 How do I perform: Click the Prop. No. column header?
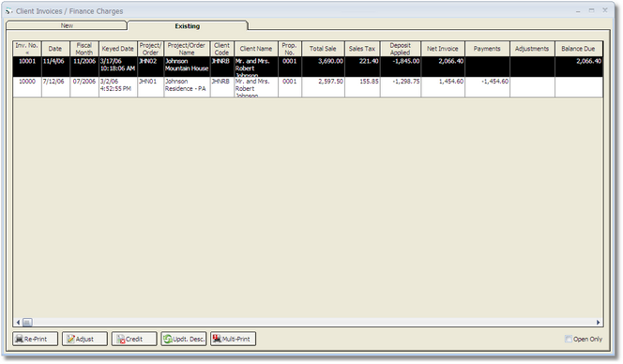pos(290,49)
